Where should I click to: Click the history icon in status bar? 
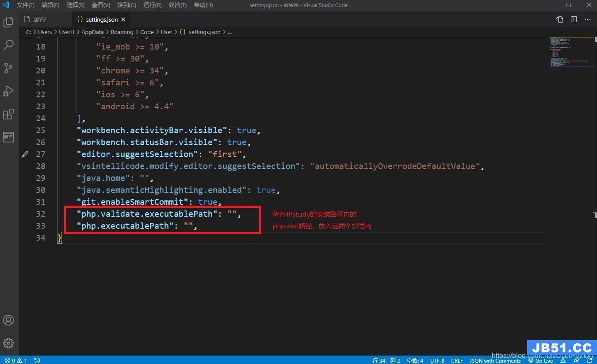click(x=37, y=360)
